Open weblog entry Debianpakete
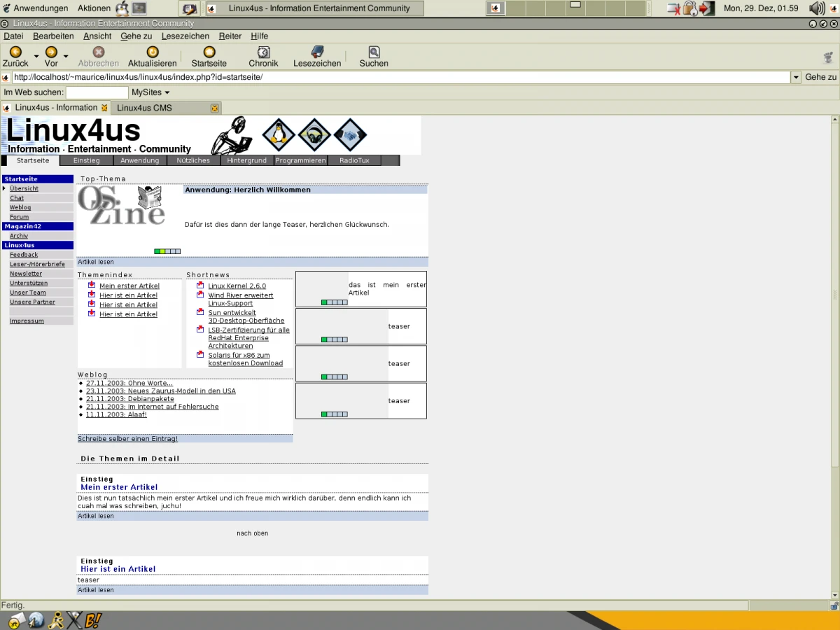The height and width of the screenshot is (630, 840). tap(130, 399)
